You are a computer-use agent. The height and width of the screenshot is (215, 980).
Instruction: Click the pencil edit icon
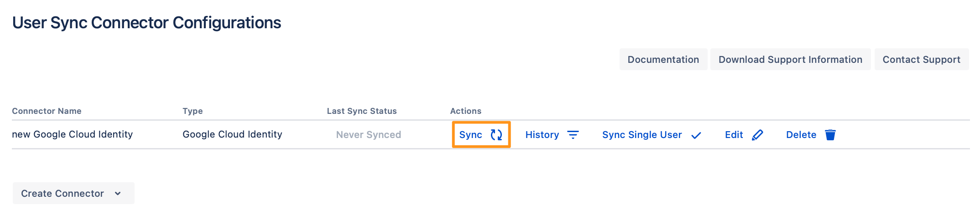point(757,135)
